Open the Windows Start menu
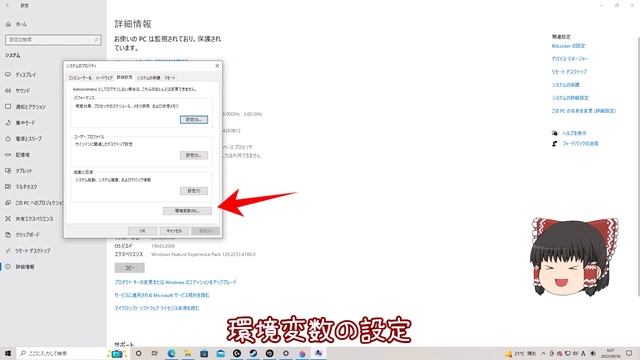 point(8,353)
